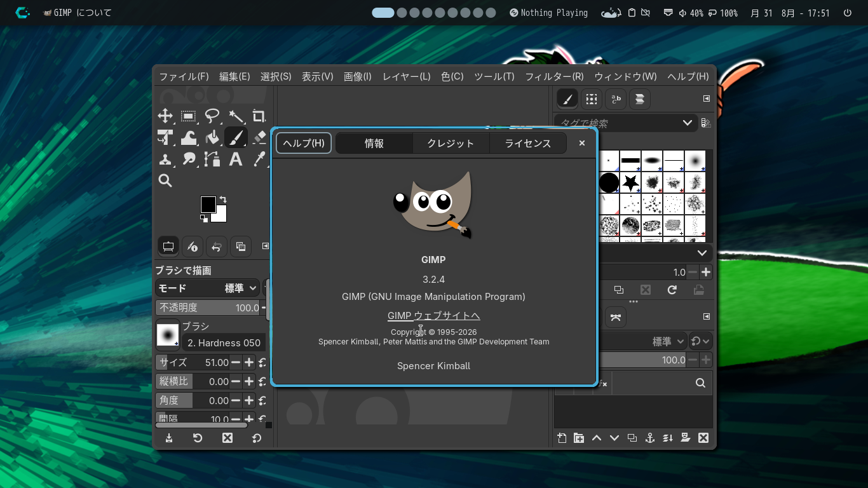This screenshot has width=868, height=488.
Task: Expand the brush tag filter dropdown
Action: (688, 123)
